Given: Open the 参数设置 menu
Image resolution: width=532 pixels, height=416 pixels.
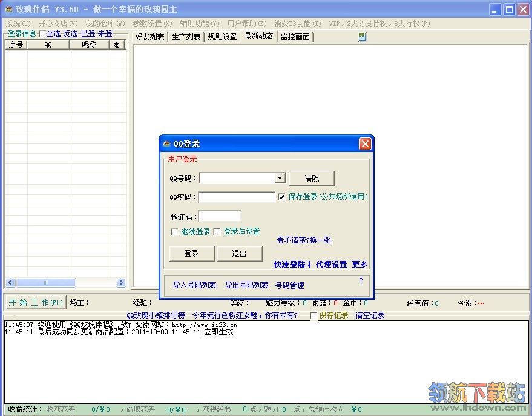Looking at the screenshot, I should [x=153, y=24].
